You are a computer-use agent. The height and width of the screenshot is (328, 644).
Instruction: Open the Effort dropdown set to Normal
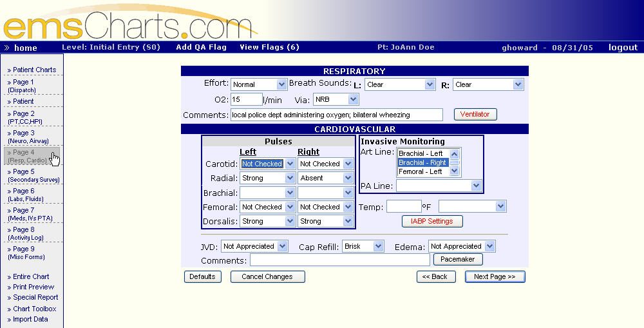(x=259, y=84)
